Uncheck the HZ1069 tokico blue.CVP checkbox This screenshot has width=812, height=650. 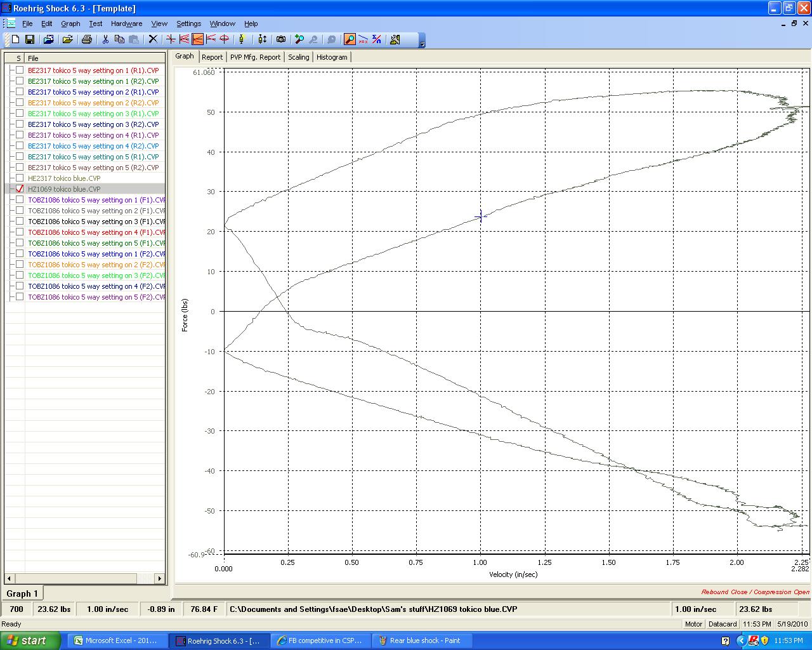(x=20, y=189)
